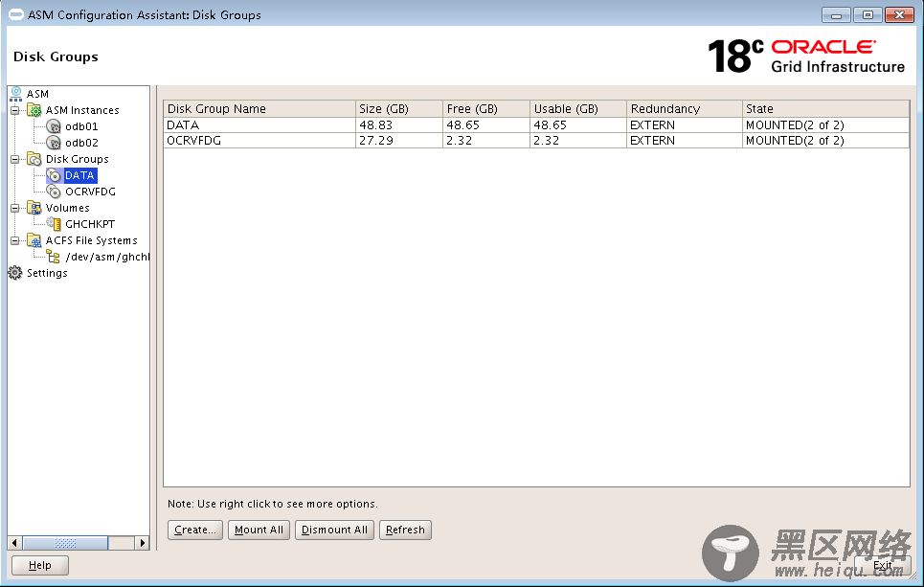Click the 48.65 Usable (GB) cell
The image size is (924, 587).
point(578,124)
